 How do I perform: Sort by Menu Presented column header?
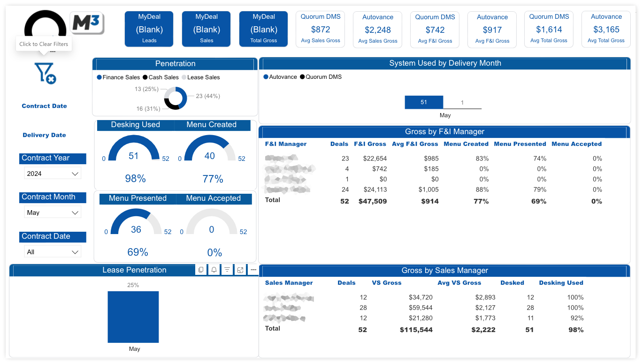pos(520,144)
